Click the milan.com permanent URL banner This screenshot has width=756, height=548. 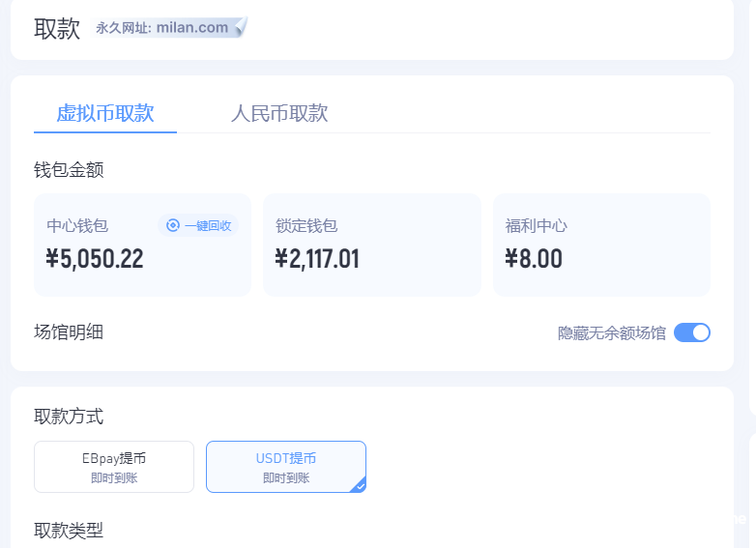tap(170, 28)
